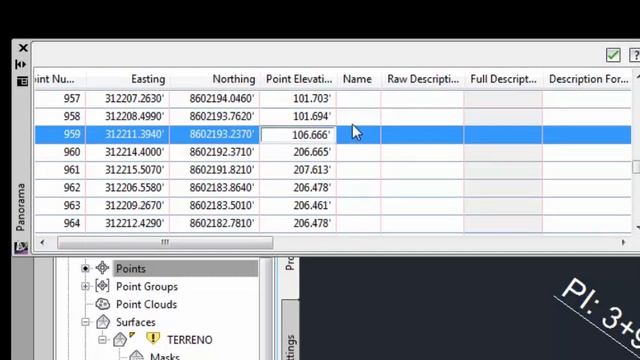Select Masks under TERRENO
This screenshot has height=360, width=640.
point(165,356)
